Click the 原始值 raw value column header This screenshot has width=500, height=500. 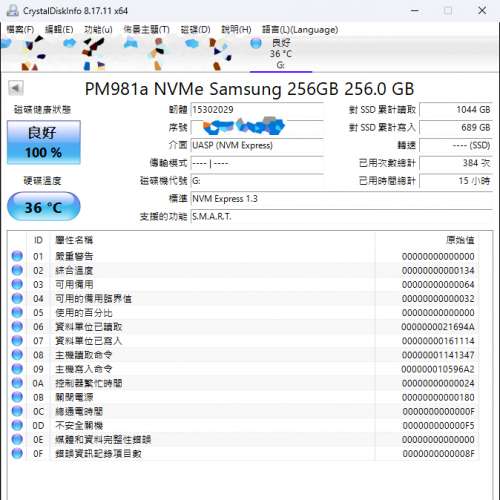pyautogui.click(x=460, y=240)
